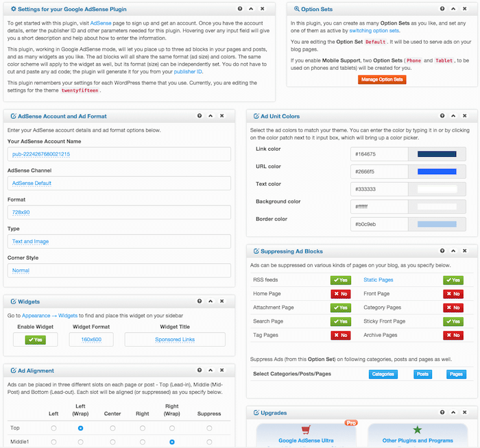Change the Type Text and Image option

click(119, 241)
